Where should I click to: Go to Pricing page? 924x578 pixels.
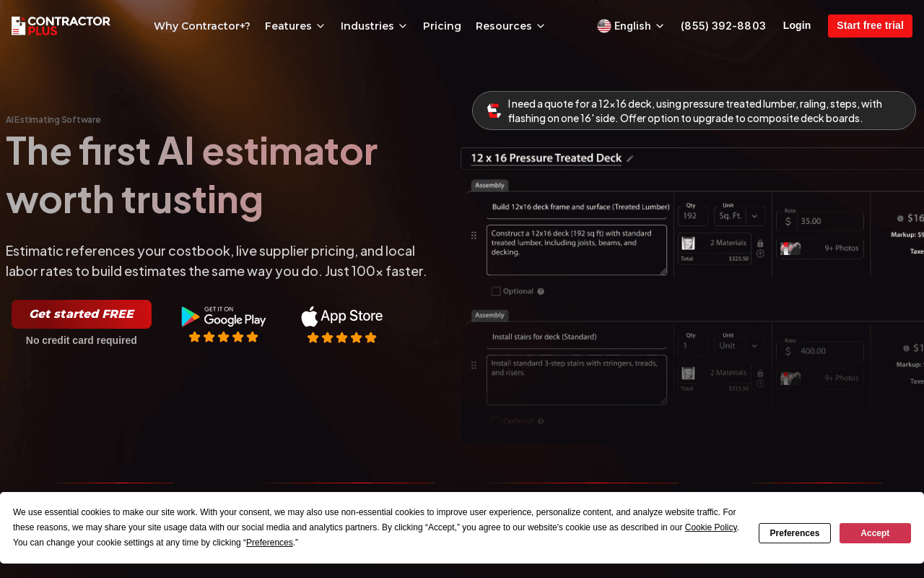point(442,26)
